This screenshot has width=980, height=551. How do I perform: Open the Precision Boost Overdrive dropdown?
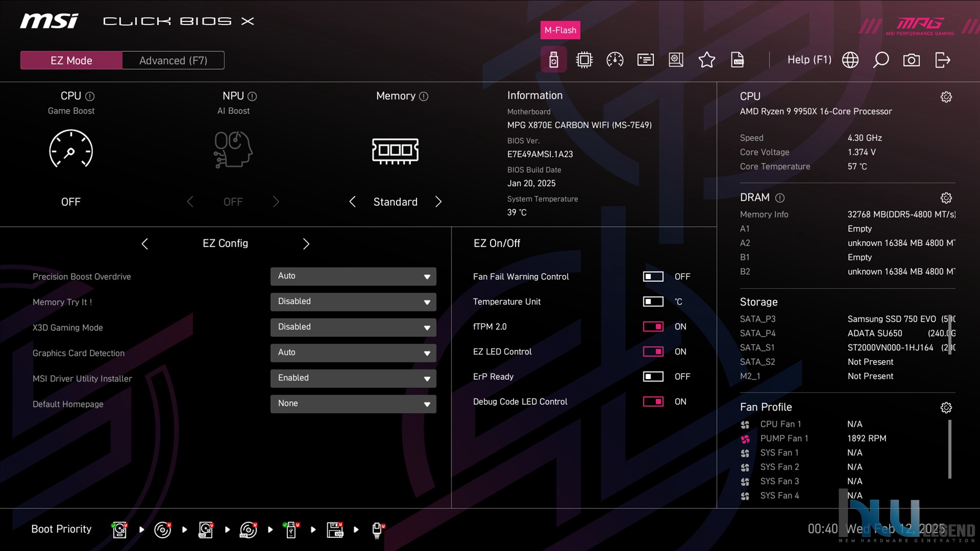tap(353, 276)
